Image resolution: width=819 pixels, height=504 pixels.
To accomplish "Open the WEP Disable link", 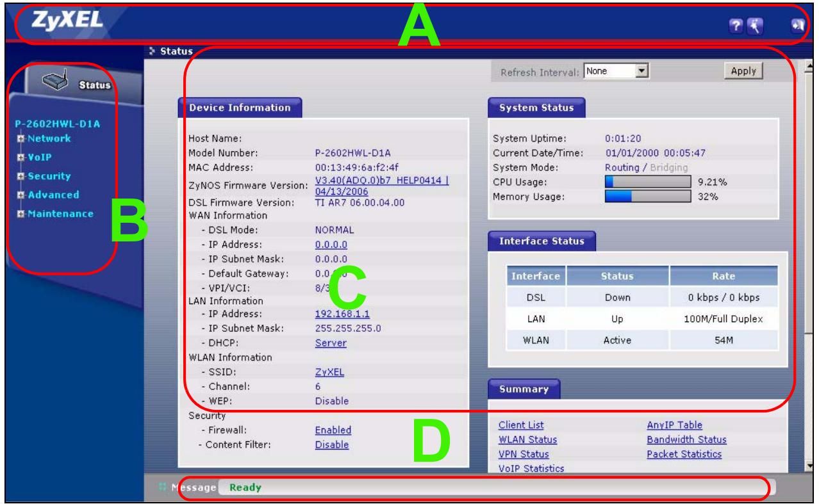I will (332, 401).
